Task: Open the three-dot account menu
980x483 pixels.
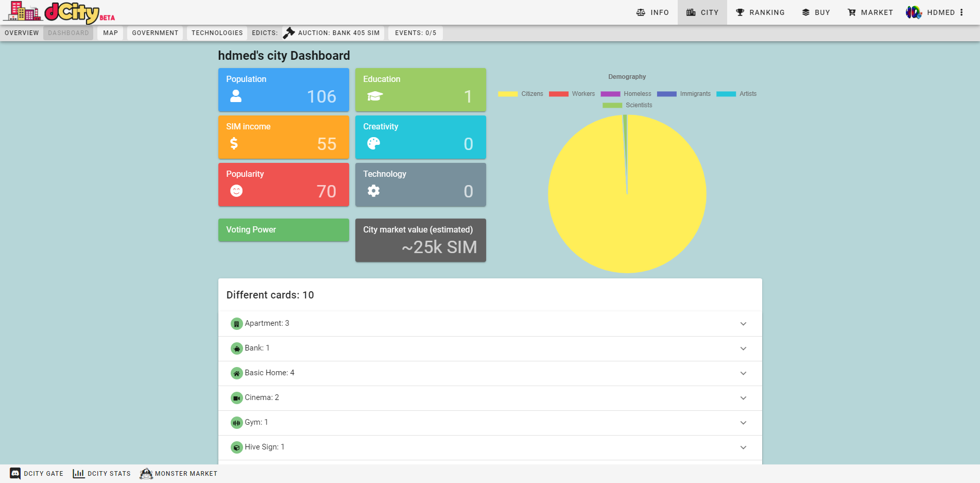Action: [x=961, y=12]
